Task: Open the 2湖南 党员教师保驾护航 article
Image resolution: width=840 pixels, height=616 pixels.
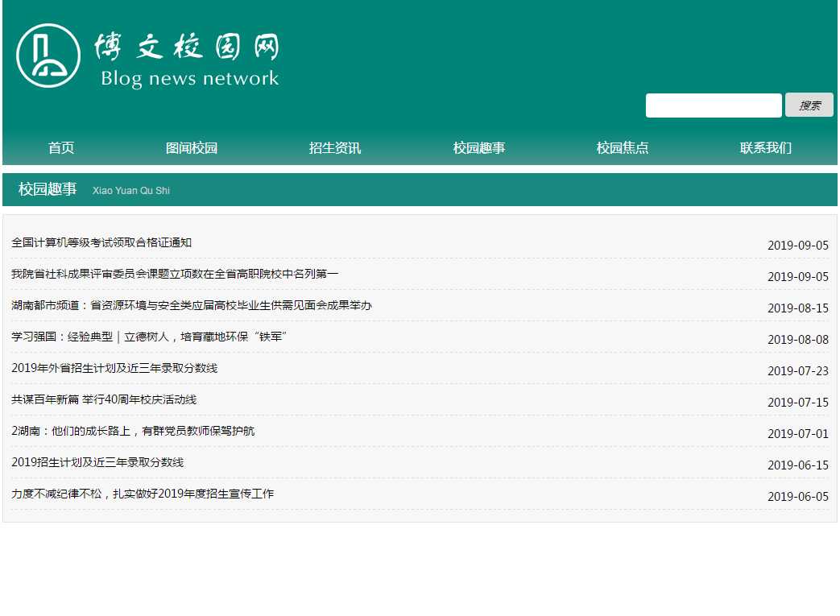Action: click(133, 432)
